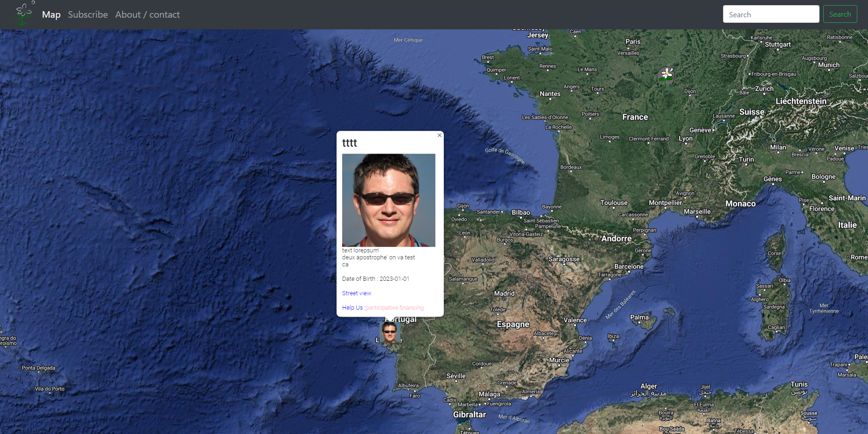Click the large portrait photo in the popup
This screenshot has height=434, width=868.
(x=388, y=200)
